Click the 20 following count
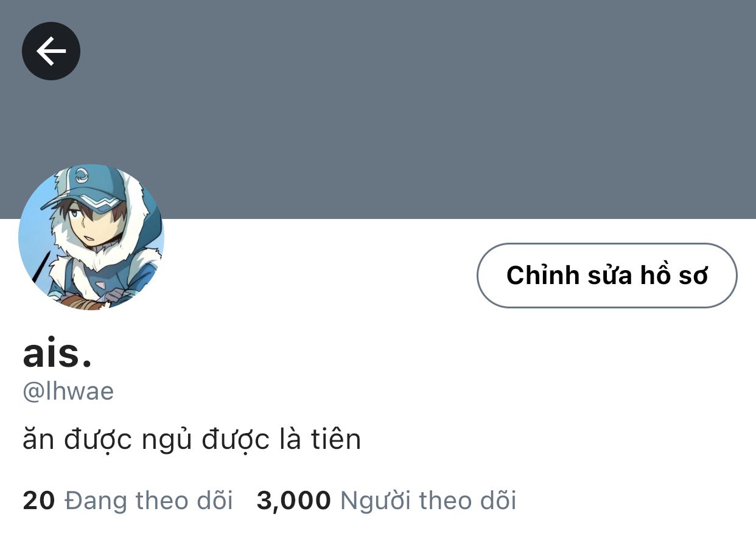This screenshot has height=545, width=756. pos(39,501)
